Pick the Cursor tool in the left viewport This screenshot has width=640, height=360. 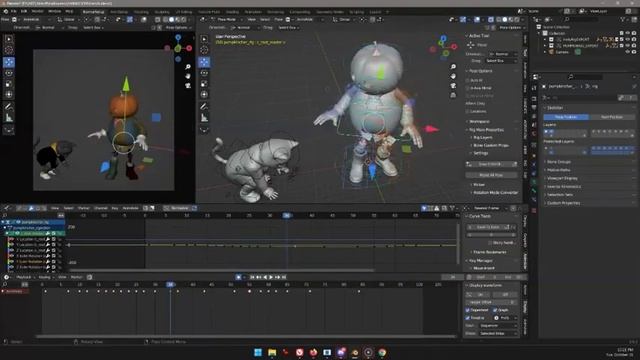tap(9, 50)
